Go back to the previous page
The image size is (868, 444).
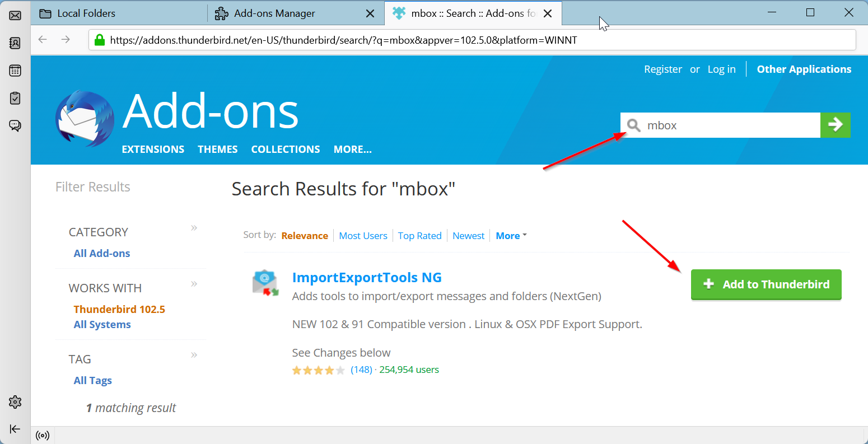tap(43, 40)
